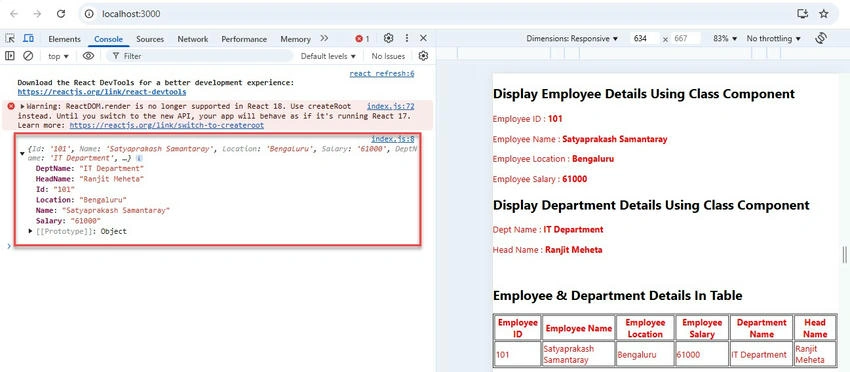Open the Elements tab
Viewport: 850px width, 372px height.
click(x=65, y=39)
